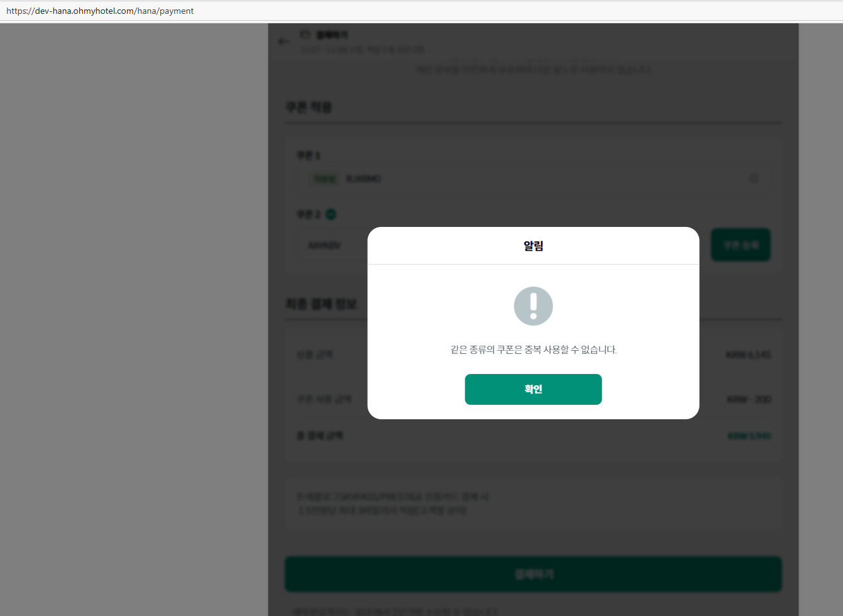Remove coupon 2 with the green minus icon
843x616 pixels.
[331, 214]
